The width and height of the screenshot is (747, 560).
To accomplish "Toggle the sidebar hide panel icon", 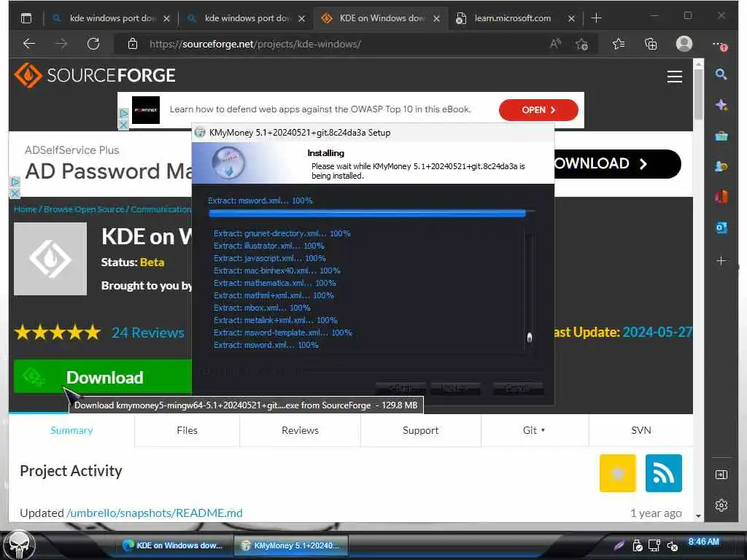I will [x=721, y=474].
